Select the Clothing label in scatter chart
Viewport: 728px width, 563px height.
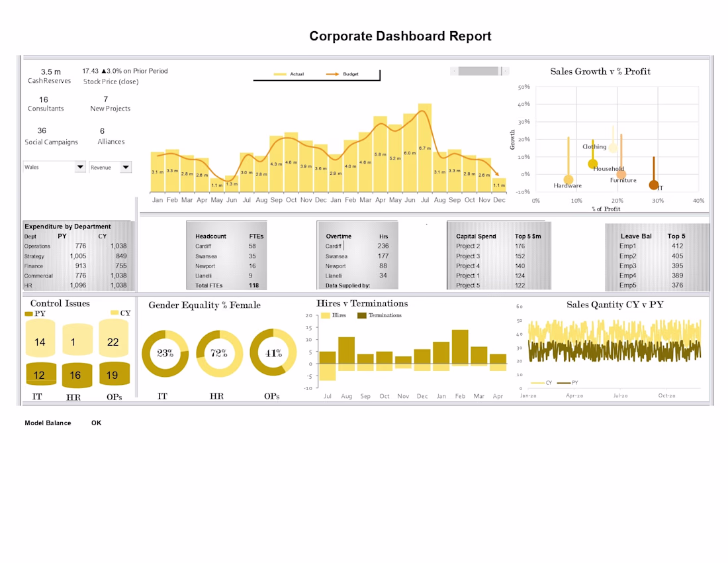coord(594,146)
